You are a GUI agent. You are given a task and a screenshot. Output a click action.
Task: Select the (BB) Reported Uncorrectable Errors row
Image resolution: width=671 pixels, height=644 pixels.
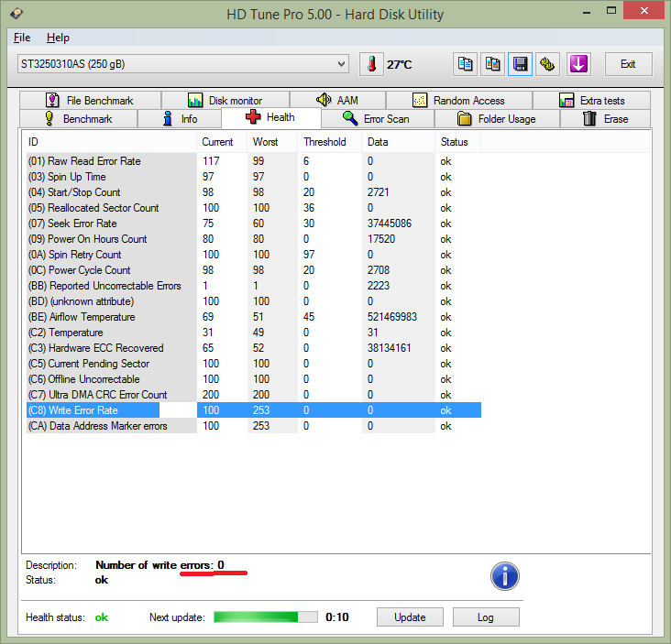pos(253,286)
